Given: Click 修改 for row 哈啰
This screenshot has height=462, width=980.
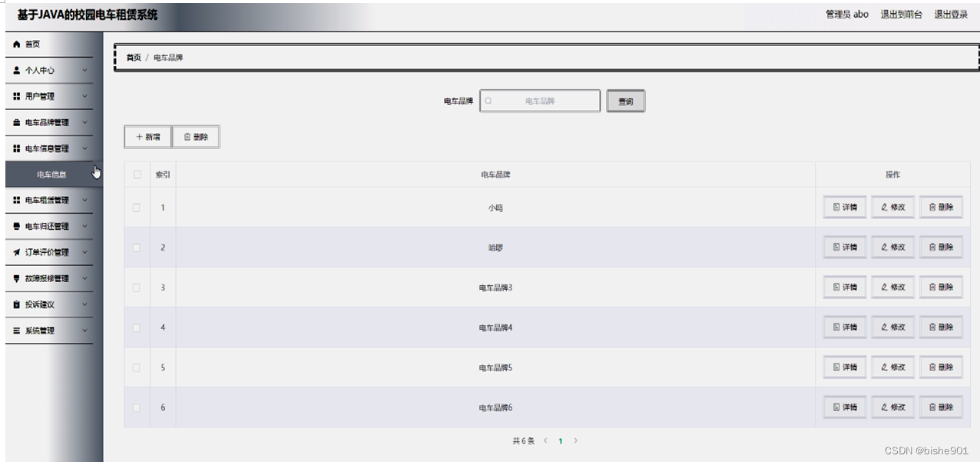Looking at the screenshot, I should pos(893,247).
